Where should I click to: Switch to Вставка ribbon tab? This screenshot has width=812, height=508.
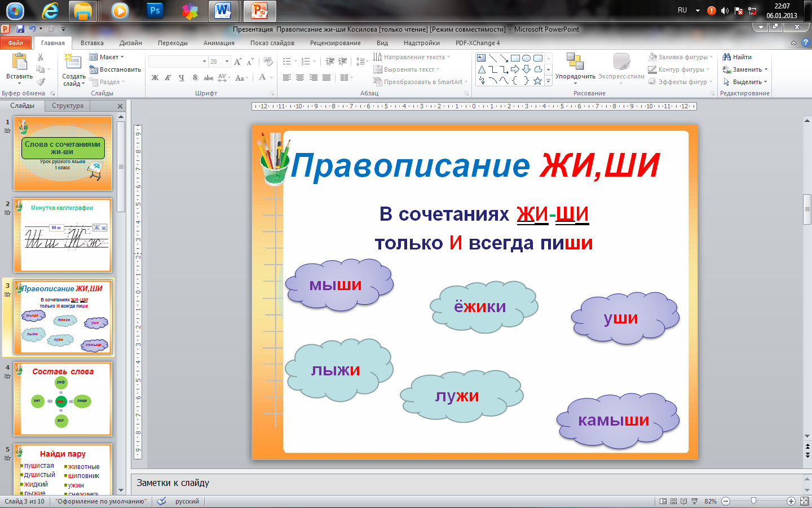pyautogui.click(x=92, y=43)
